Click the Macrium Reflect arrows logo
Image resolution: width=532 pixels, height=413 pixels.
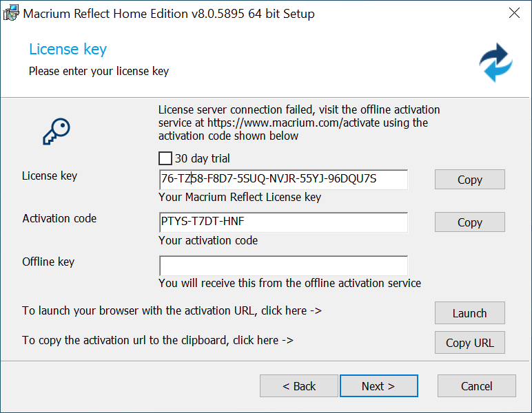point(495,63)
